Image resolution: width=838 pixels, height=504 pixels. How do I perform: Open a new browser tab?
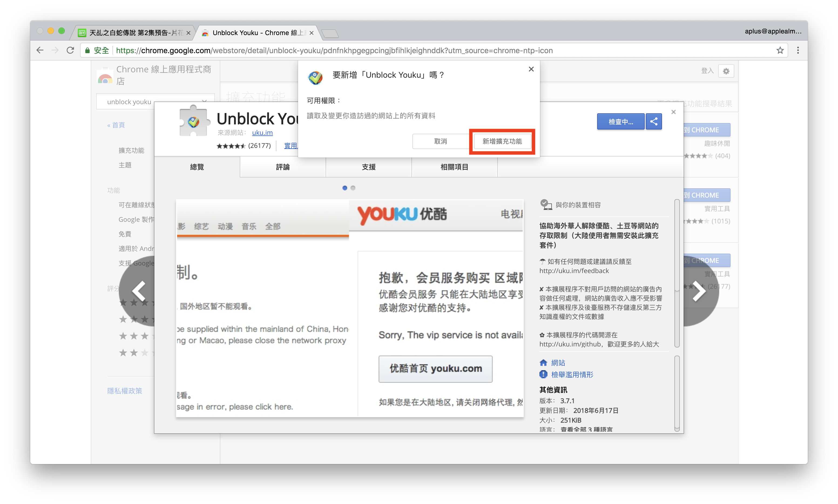(330, 33)
